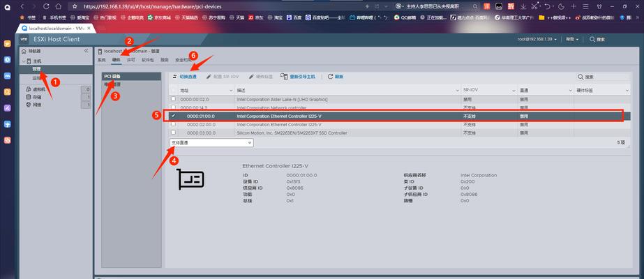The width and height of the screenshot is (644, 279).
Task: Click 配置 SR-IOV button
Action: [222, 77]
